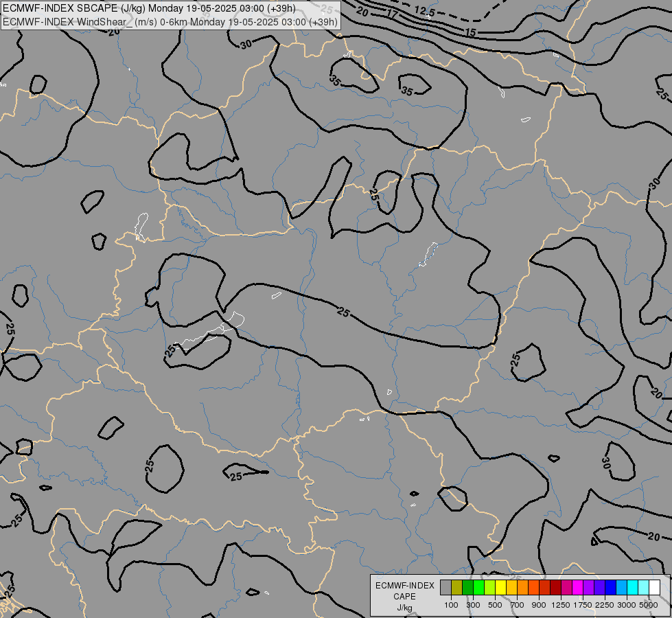Viewport: 672px width, 618px height.
Task: Click the 5000 legend value
Action: [x=649, y=605]
